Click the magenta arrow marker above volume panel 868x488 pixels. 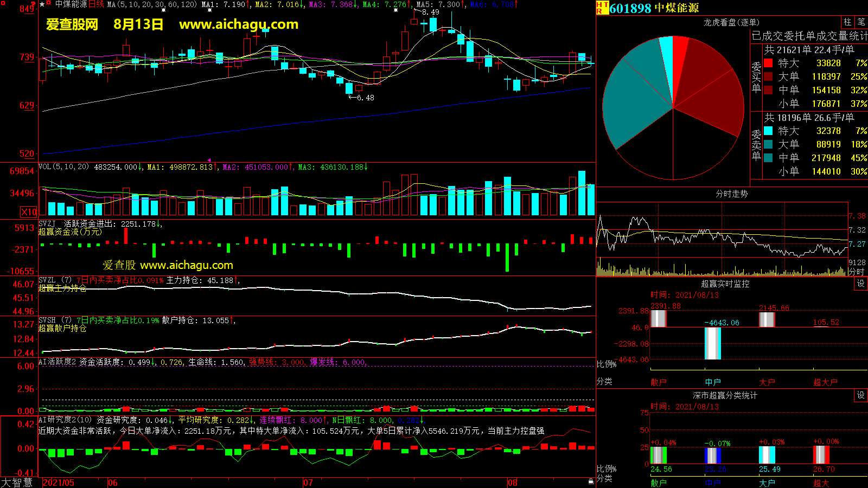click(209, 160)
